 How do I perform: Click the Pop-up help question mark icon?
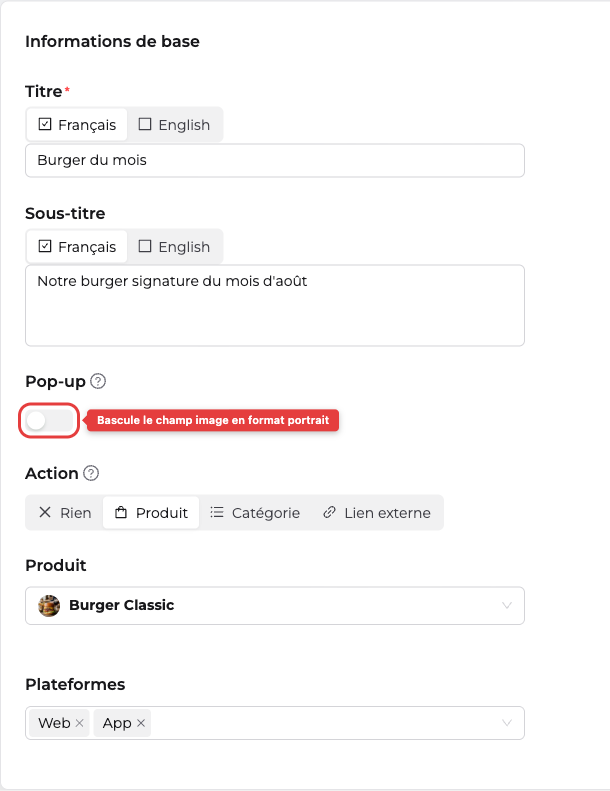pos(98,381)
